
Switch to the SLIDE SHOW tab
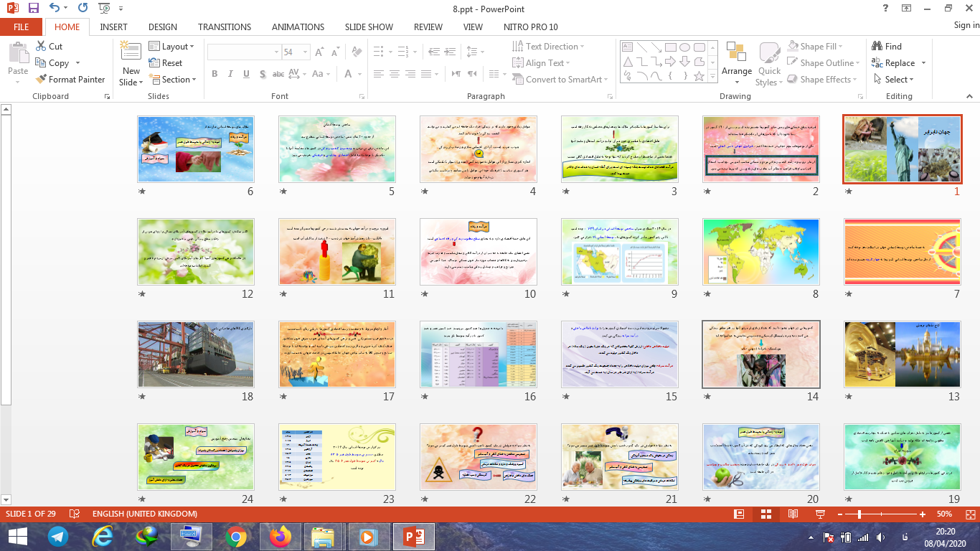(x=369, y=27)
